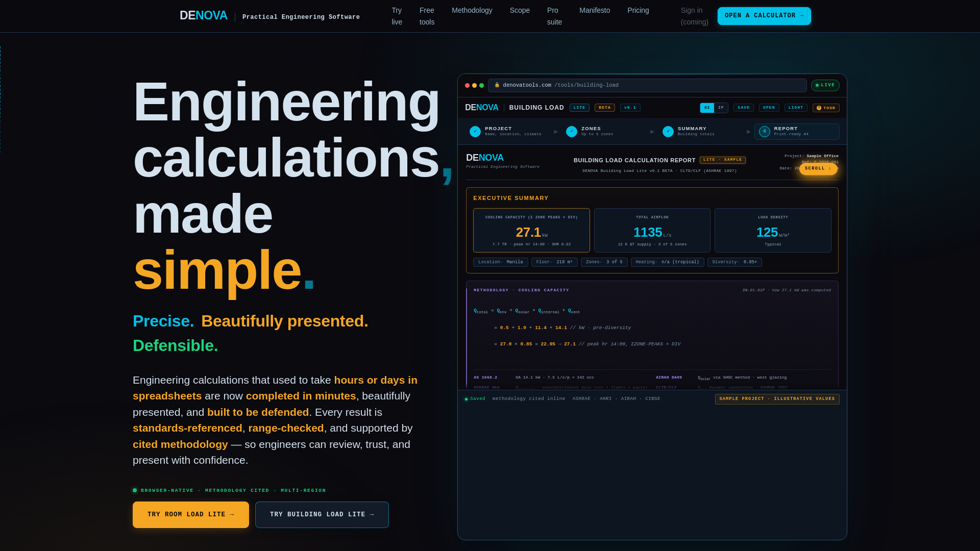Click the Executive Summary heading
Viewport: 980px width, 551px height.
tap(511, 198)
